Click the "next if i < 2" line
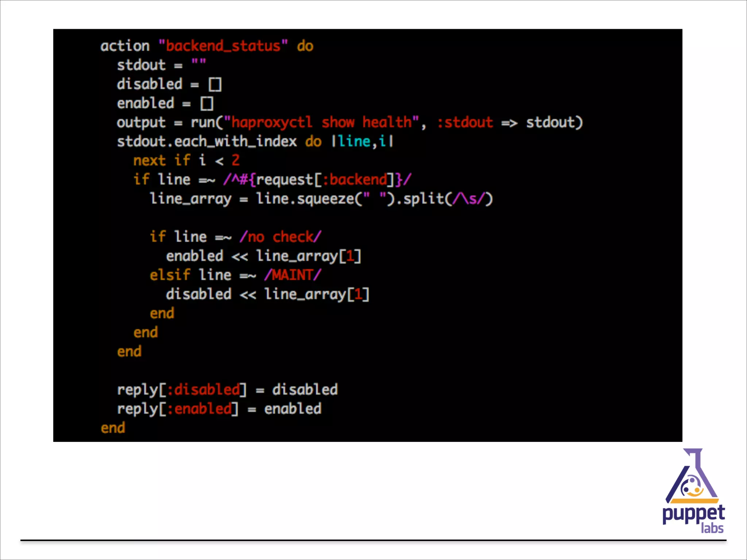 click(x=186, y=160)
